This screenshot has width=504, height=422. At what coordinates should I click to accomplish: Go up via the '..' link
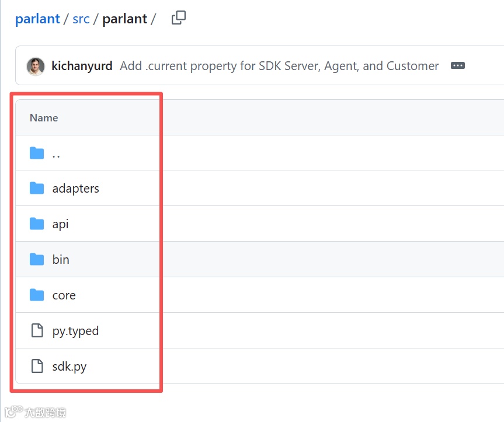click(x=57, y=154)
